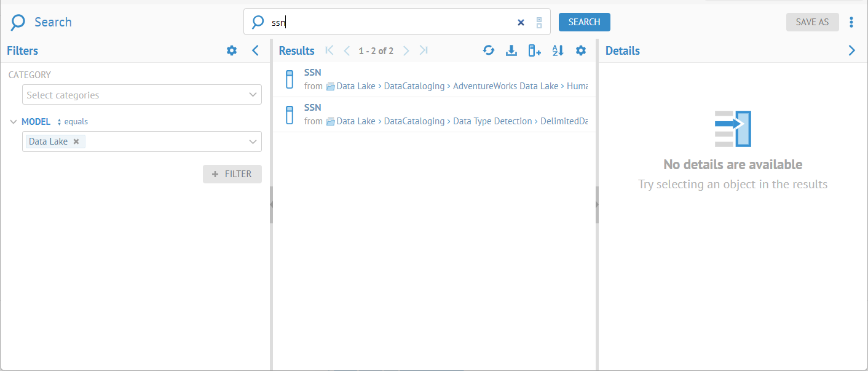868x371 pixels.
Task: Open the Results panel settings gear
Action: click(x=581, y=51)
